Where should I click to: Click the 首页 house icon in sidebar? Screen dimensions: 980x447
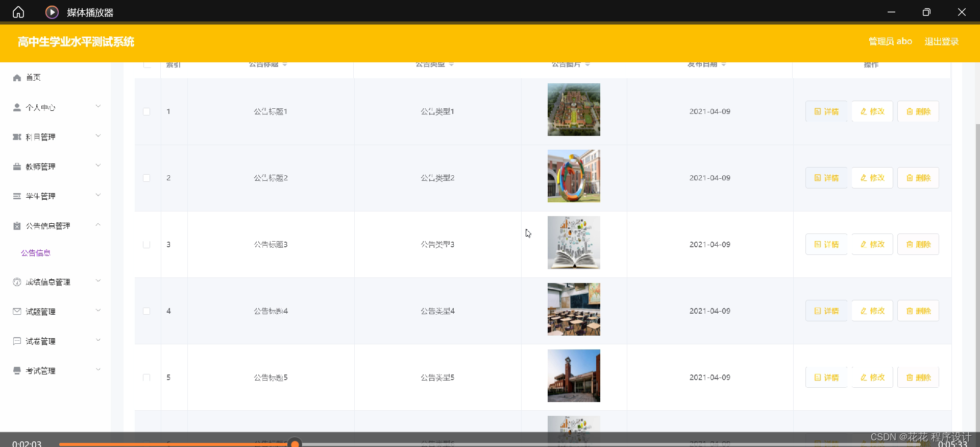tap(17, 78)
